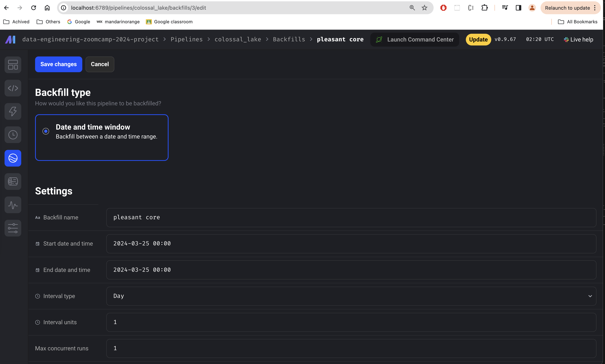
Task: Click the 02:20 UTC clock text
Action: coord(540,39)
